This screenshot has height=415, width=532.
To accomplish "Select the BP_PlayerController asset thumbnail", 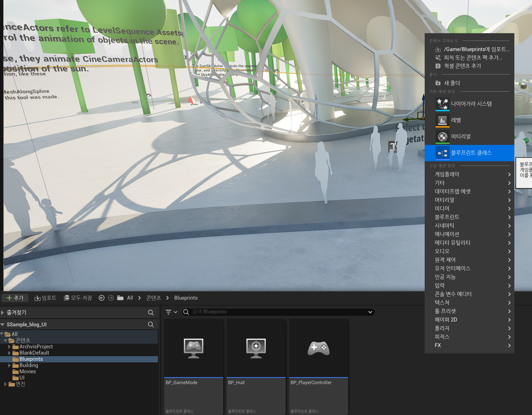I will 318,348.
